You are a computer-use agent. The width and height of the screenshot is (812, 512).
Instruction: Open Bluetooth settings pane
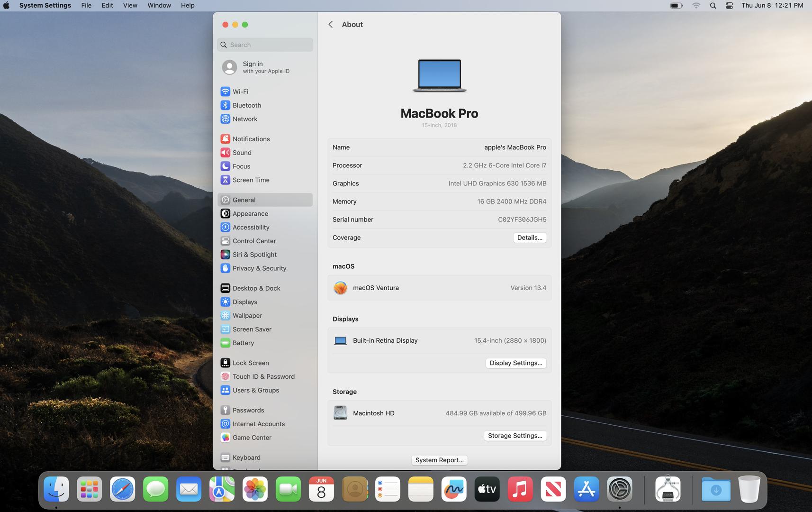click(265, 105)
